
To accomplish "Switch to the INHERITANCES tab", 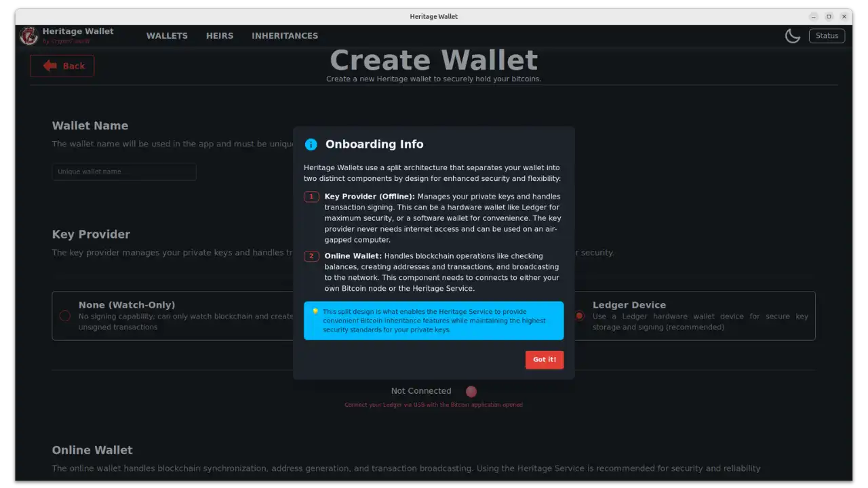I will click(x=285, y=36).
